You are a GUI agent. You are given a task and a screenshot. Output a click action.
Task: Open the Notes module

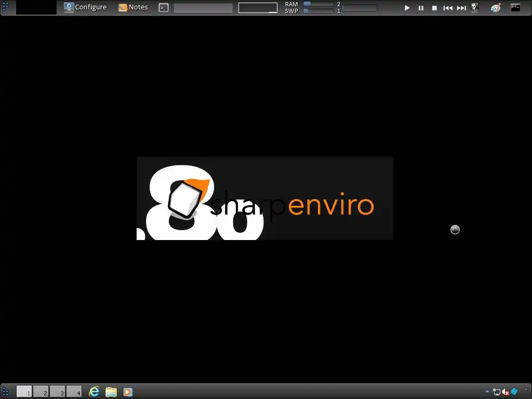click(x=133, y=7)
